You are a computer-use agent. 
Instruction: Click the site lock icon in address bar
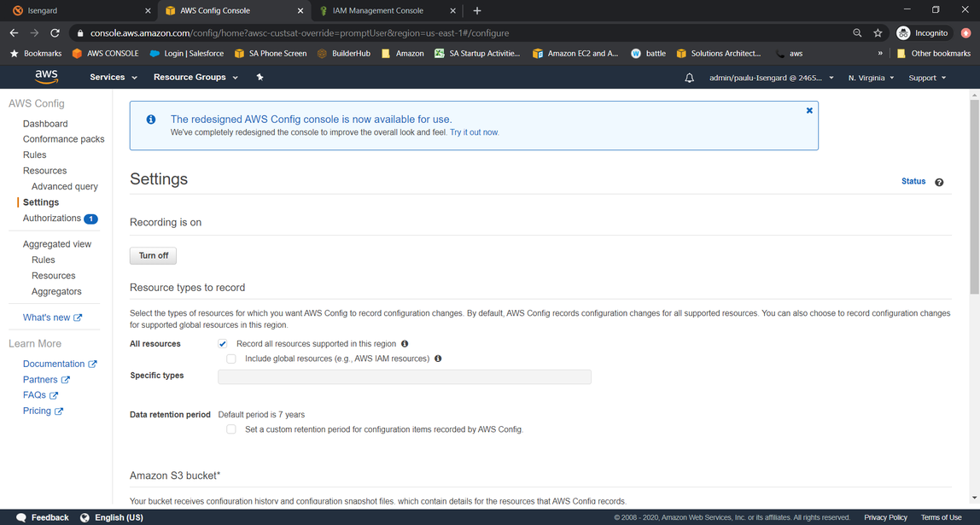pyautogui.click(x=79, y=32)
